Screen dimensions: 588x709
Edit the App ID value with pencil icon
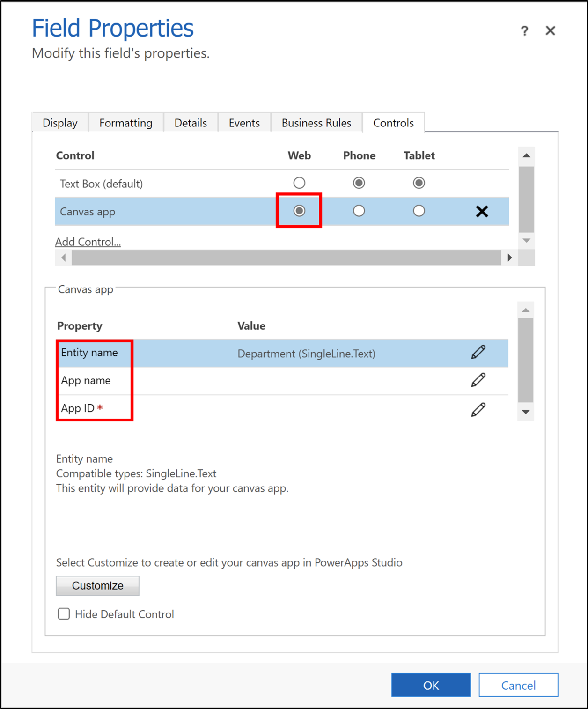478,408
